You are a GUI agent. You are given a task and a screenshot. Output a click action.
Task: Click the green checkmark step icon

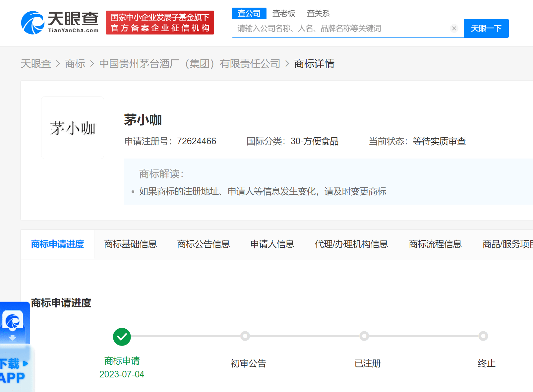tap(122, 337)
